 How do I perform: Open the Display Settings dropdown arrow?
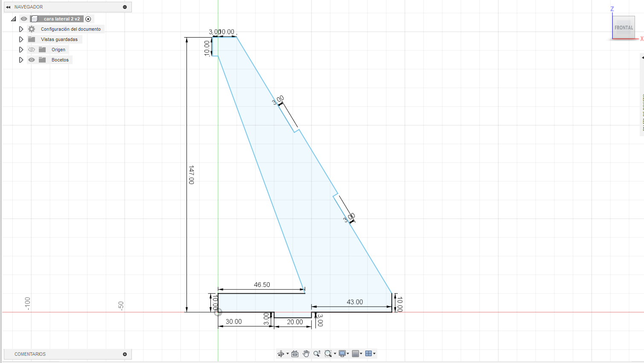pos(348,354)
